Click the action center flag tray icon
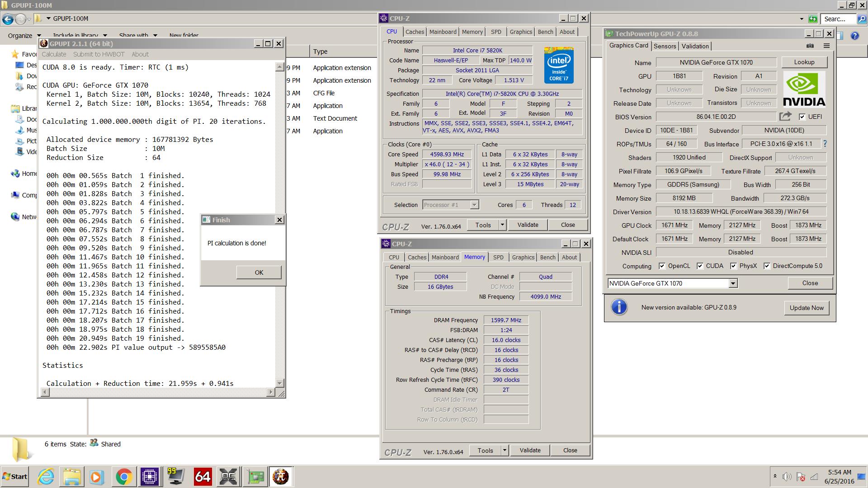The image size is (868, 488). [x=801, y=477]
